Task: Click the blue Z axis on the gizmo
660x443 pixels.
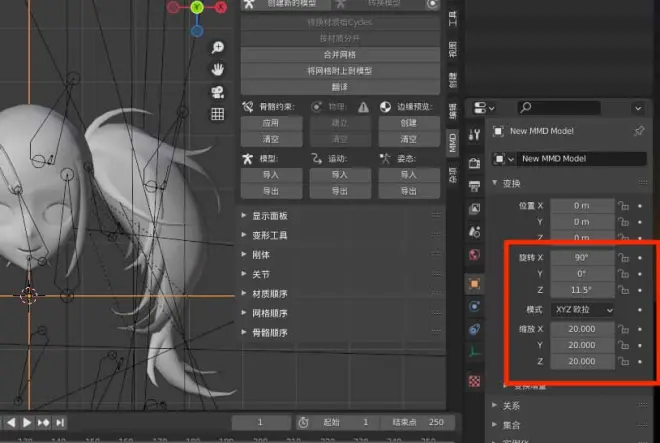Action: point(197,31)
